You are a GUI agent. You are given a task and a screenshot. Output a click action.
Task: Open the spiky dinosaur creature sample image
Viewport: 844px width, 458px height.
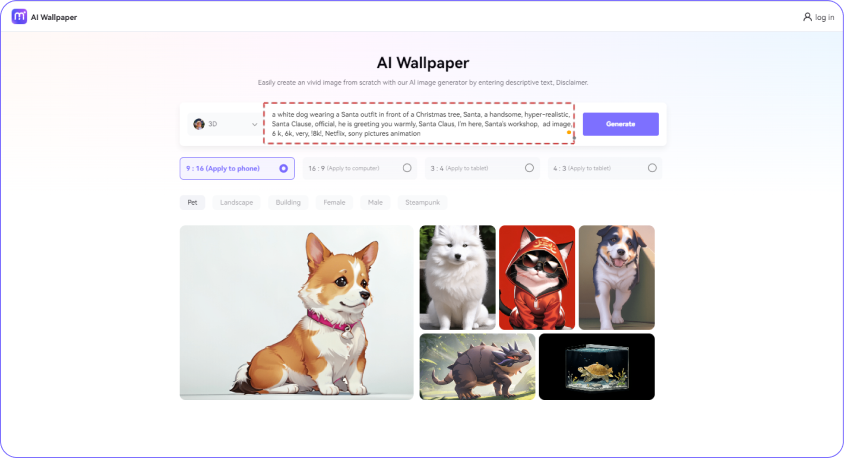coord(477,367)
